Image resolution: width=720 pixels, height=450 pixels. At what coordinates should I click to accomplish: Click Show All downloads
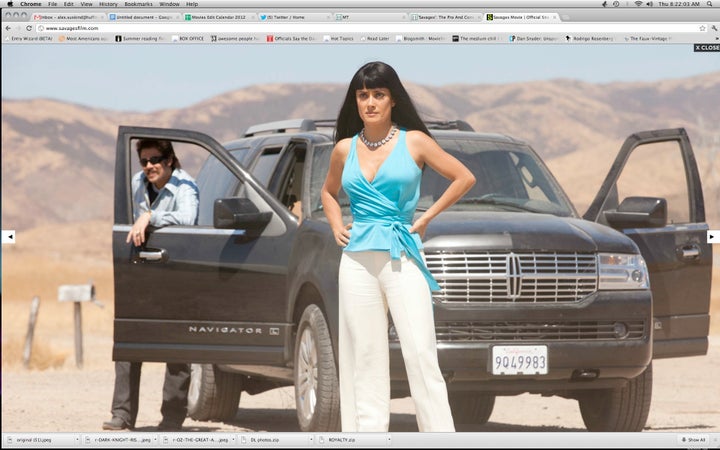[x=693, y=440]
